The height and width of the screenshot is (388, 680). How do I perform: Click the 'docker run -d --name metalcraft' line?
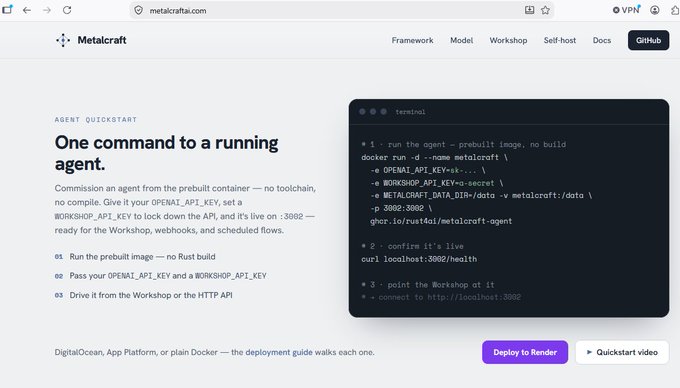(x=434, y=157)
